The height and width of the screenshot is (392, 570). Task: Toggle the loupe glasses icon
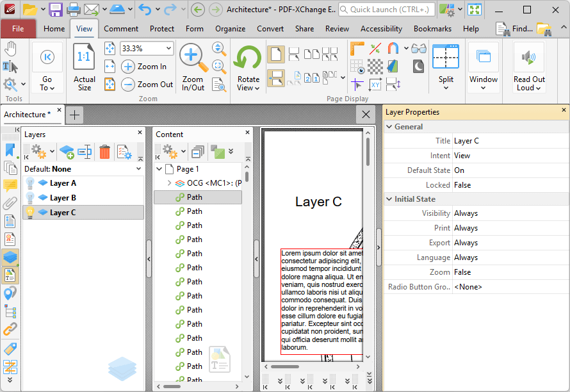419,49
